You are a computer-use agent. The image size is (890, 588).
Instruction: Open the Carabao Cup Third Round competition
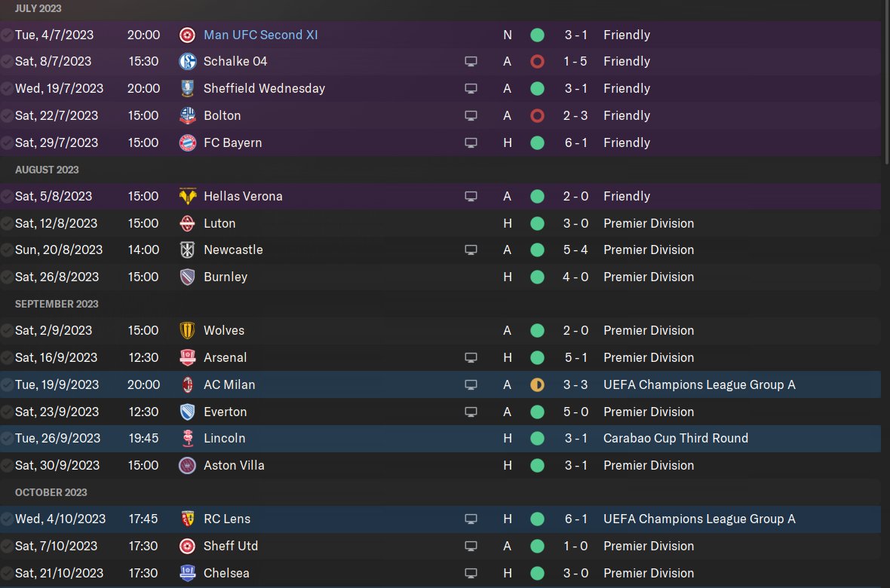(676, 438)
